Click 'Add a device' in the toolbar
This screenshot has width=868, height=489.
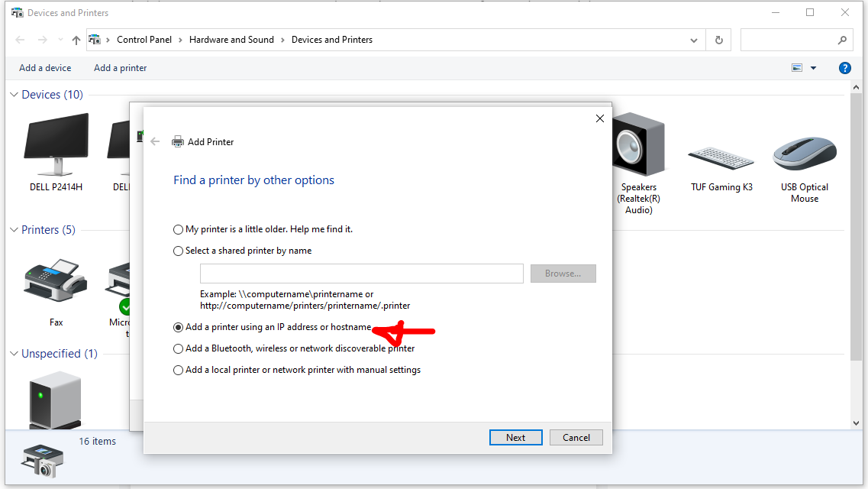(45, 68)
